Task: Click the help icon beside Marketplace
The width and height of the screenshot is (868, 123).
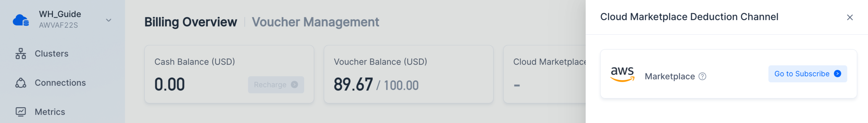Action: point(702,76)
